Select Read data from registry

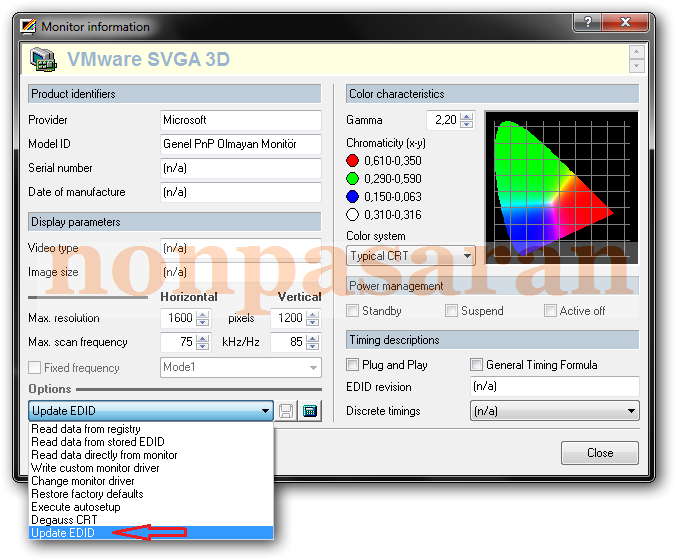pyautogui.click(x=151, y=429)
